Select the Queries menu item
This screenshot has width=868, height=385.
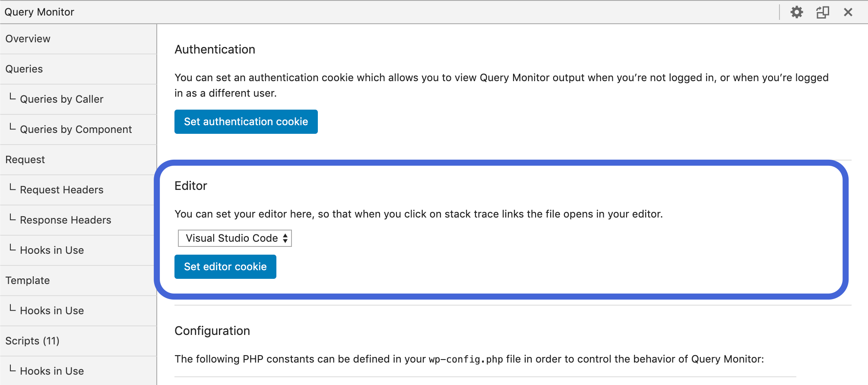24,69
